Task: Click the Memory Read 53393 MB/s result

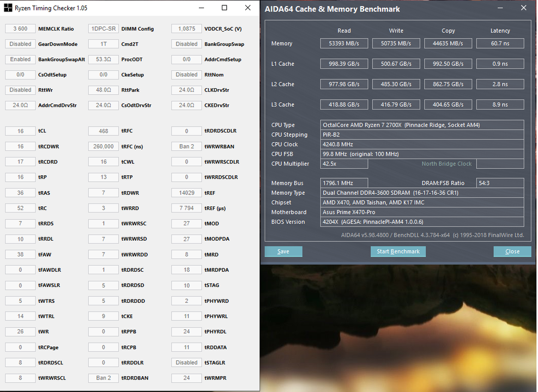Action: (344, 44)
